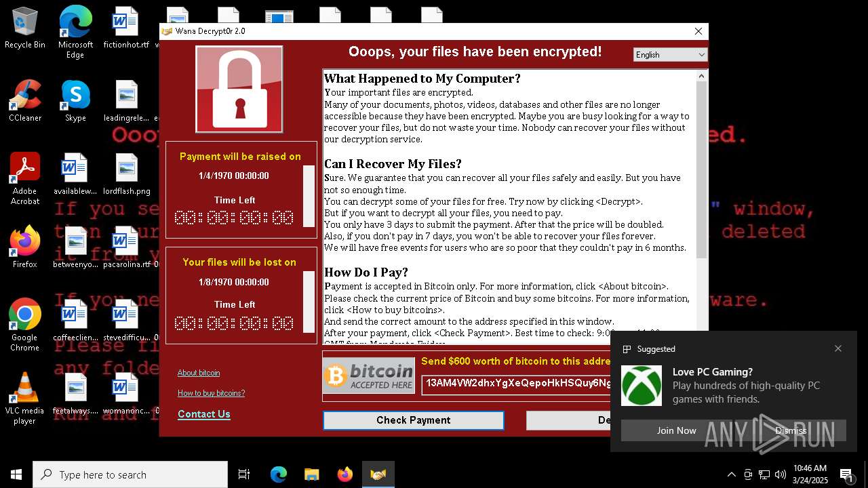Open File Explorer from the taskbar
This screenshot has width=868, height=488.
point(312,474)
